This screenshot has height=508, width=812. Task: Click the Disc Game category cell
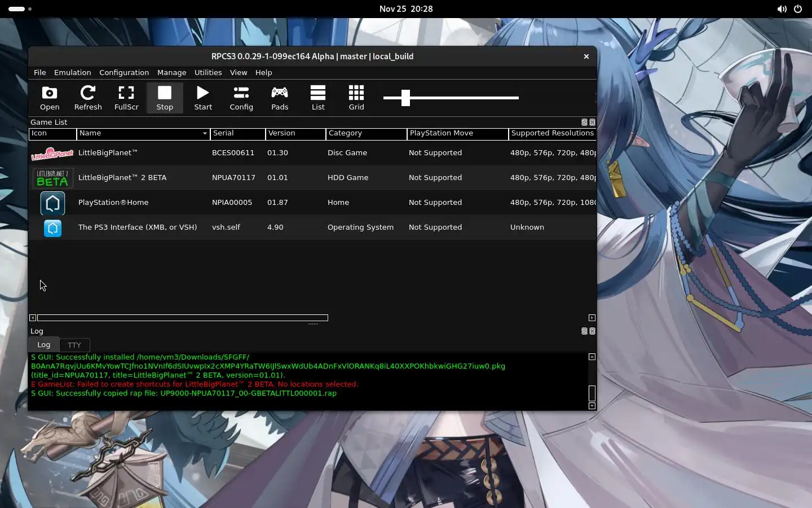347,153
